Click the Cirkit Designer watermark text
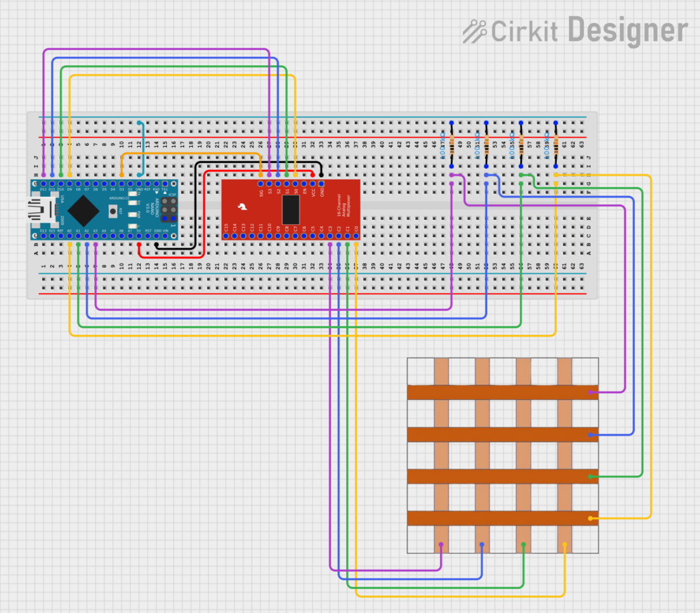Image resolution: width=700 pixels, height=613 pixels. pyautogui.click(x=589, y=30)
